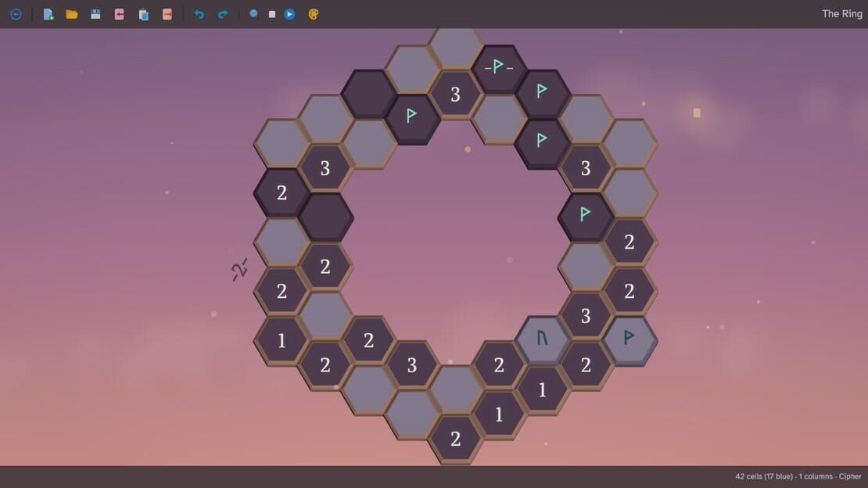Open a level via the folder icon
The image size is (868, 488).
(x=71, y=14)
